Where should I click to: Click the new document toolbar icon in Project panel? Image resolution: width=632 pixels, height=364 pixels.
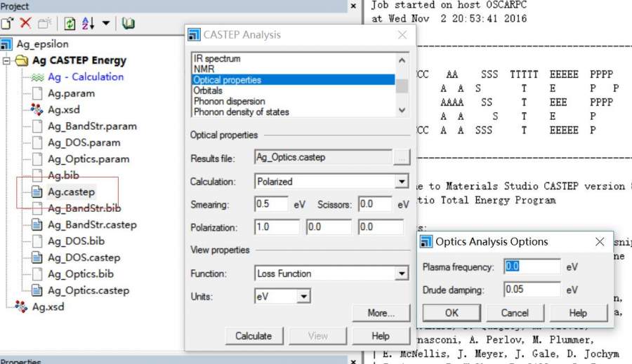pyautogui.click(x=6, y=23)
